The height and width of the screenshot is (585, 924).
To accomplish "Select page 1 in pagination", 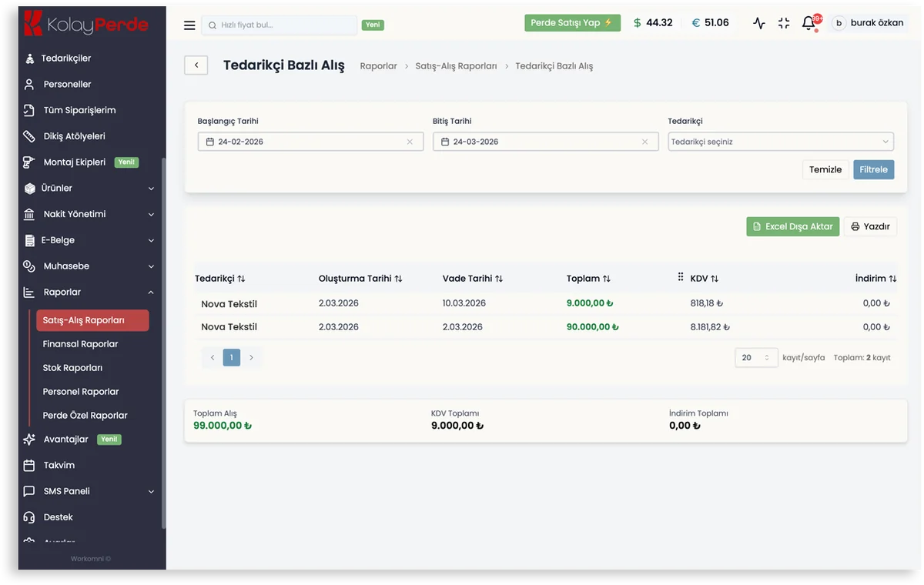I will tap(232, 358).
